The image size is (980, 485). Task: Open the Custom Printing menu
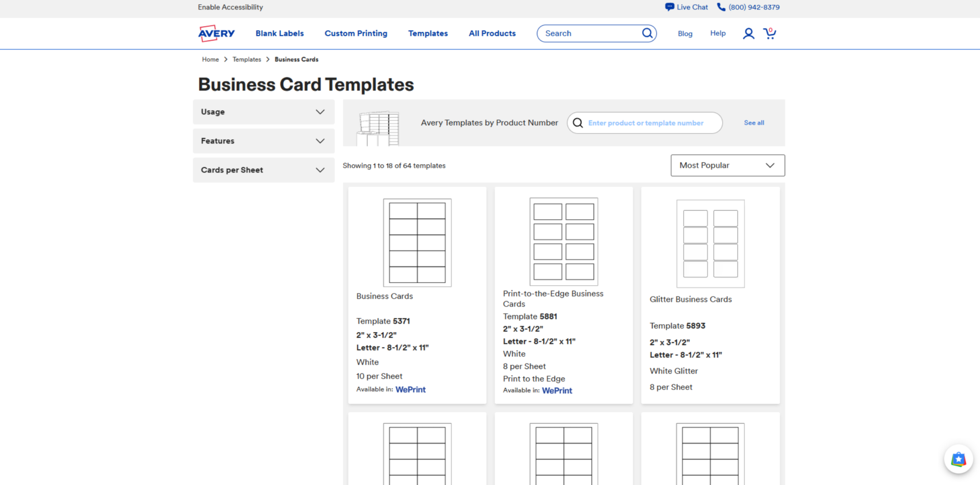click(x=356, y=34)
